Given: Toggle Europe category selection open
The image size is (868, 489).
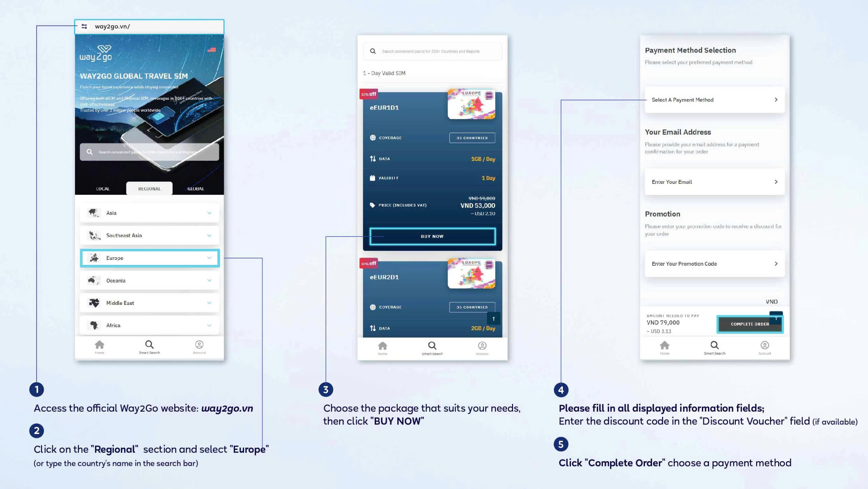Looking at the screenshot, I should (210, 258).
